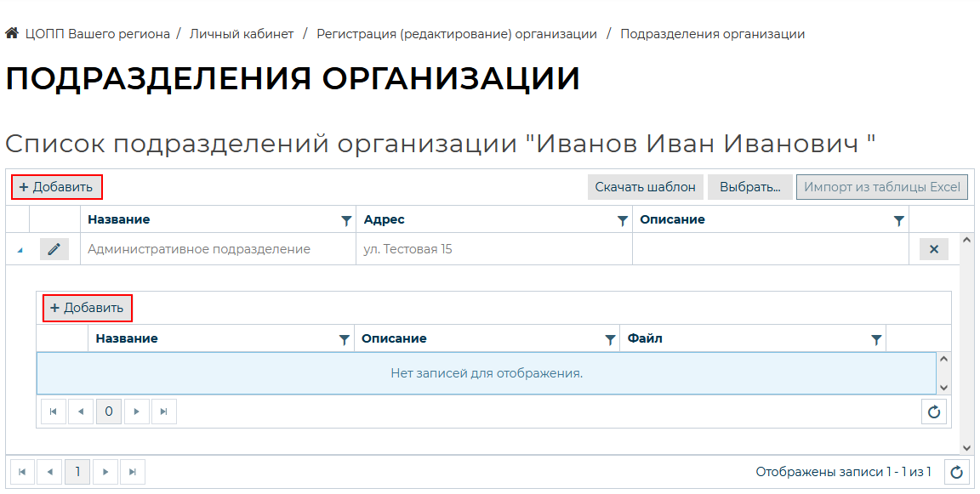Refresh the main subdivisions list

point(957,472)
